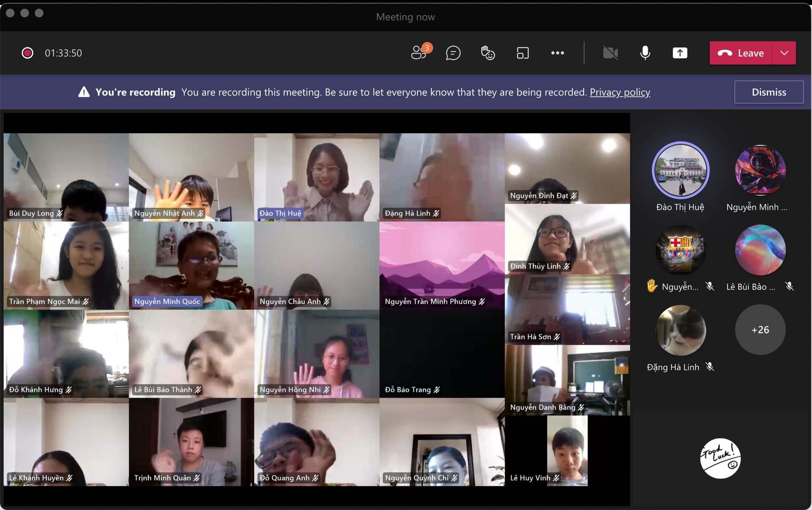This screenshot has width=812, height=510.
Task: Click muted mic icon next to Lê Bùi Bảo
Action: (789, 286)
